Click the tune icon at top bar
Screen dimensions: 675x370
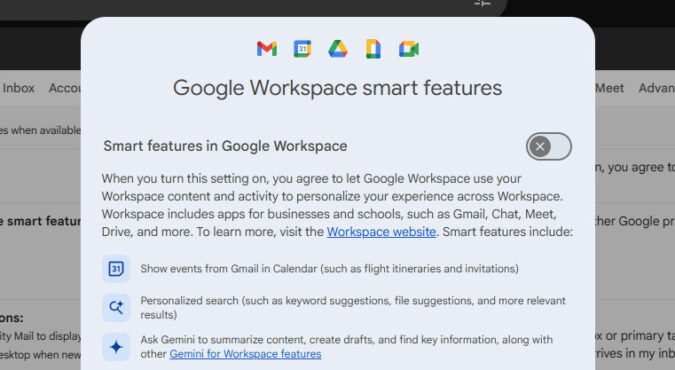[x=483, y=3]
